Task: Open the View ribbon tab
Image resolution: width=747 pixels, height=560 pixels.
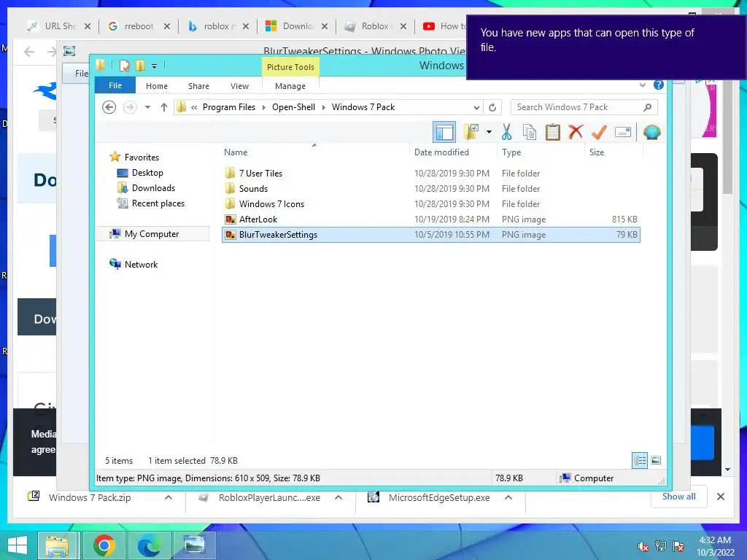Action: (x=239, y=86)
